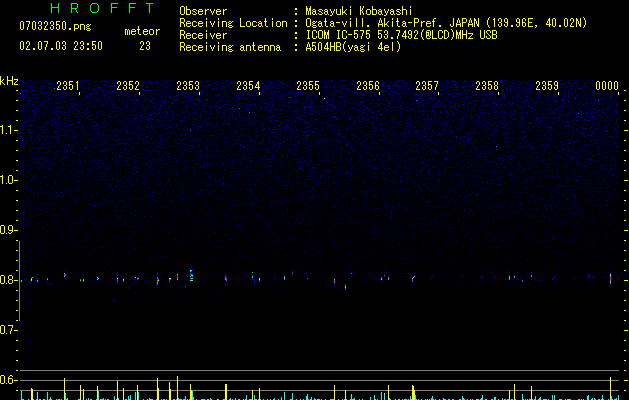This screenshot has height=400, width=629.
Task: Click the 2355 time marker
Action: [308, 86]
